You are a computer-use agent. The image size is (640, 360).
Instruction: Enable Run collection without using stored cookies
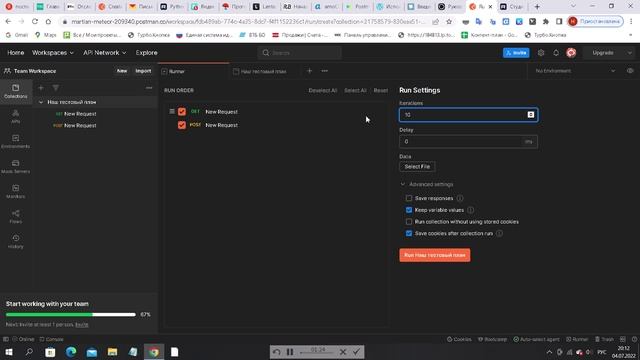click(409, 222)
